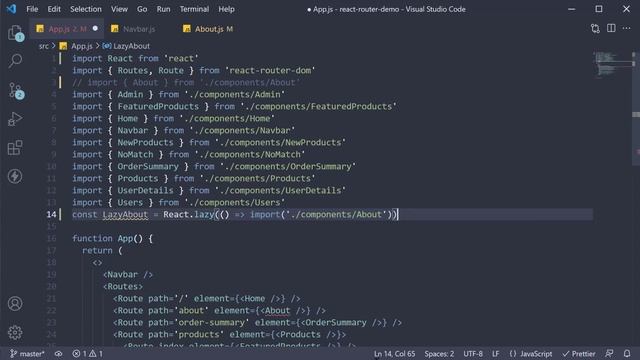
Task: Click the unsaved dot on App.js tab
Action: coord(95,29)
